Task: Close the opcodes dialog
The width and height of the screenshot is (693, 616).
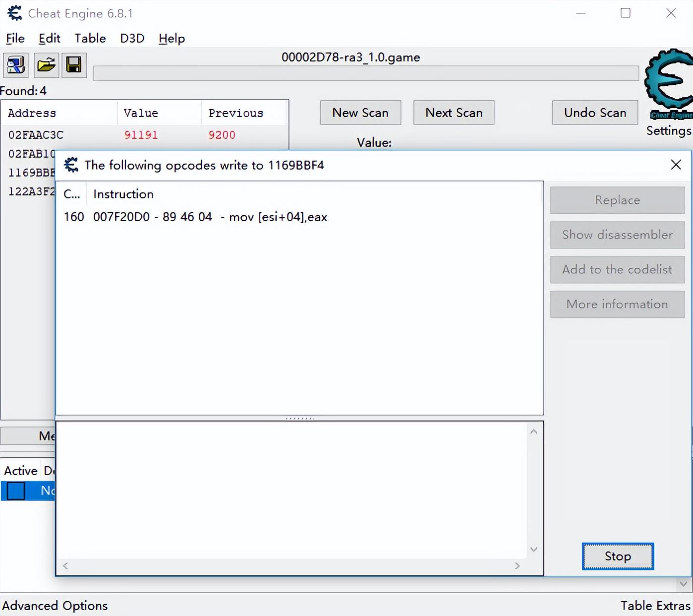Action: pyautogui.click(x=676, y=165)
